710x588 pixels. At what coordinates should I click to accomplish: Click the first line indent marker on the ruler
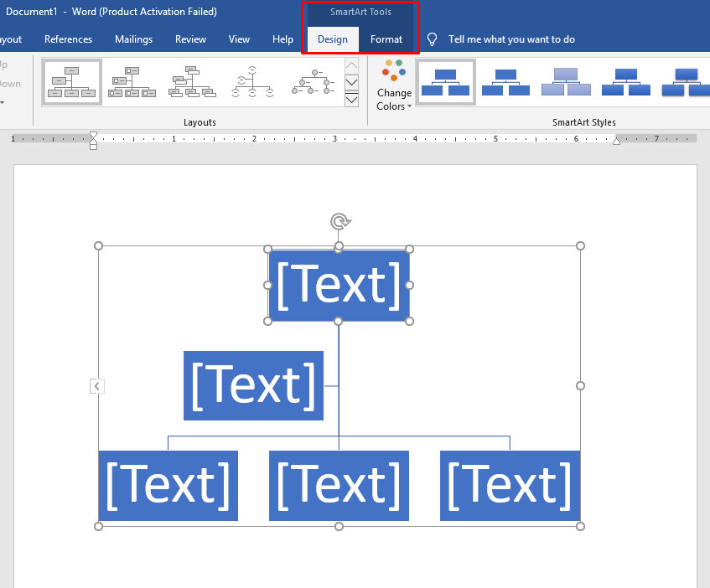(x=93, y=135)
